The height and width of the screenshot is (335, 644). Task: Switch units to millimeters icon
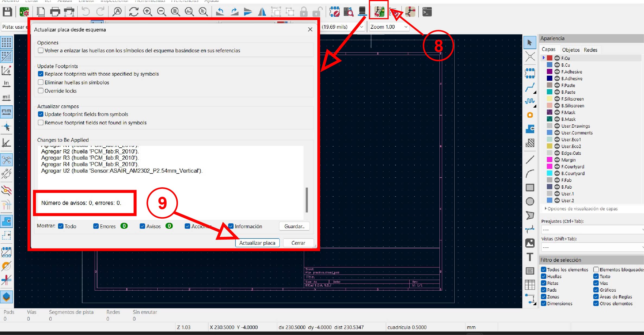pyautogui.click(x=7, y=111)
